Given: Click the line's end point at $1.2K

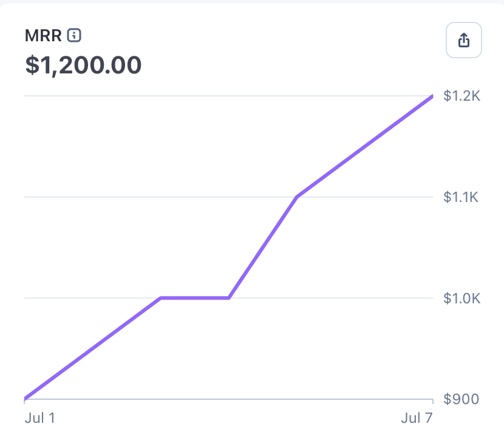Looking at the screenshot, I should tap(432, 96).
